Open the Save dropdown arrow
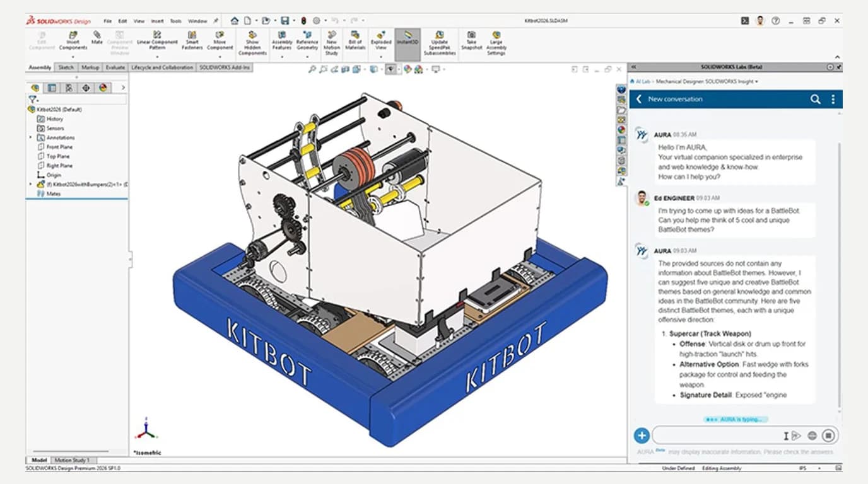 pos(293,21)
